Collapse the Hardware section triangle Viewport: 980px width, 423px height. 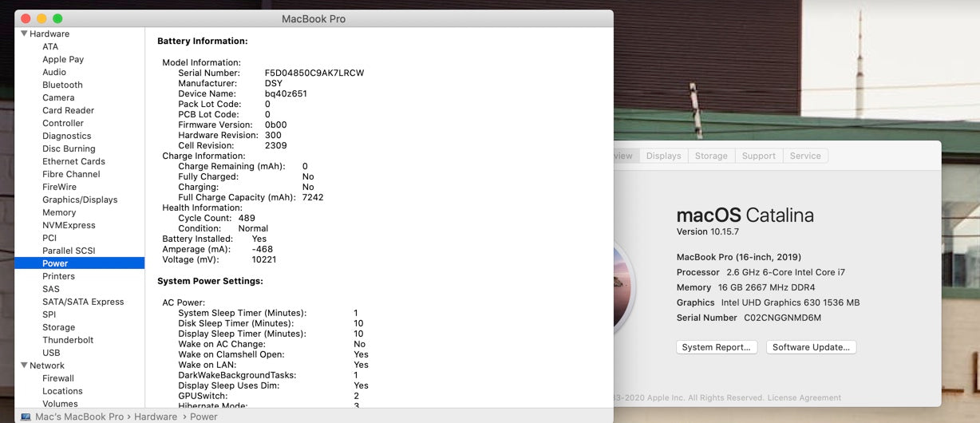(24, 34)
